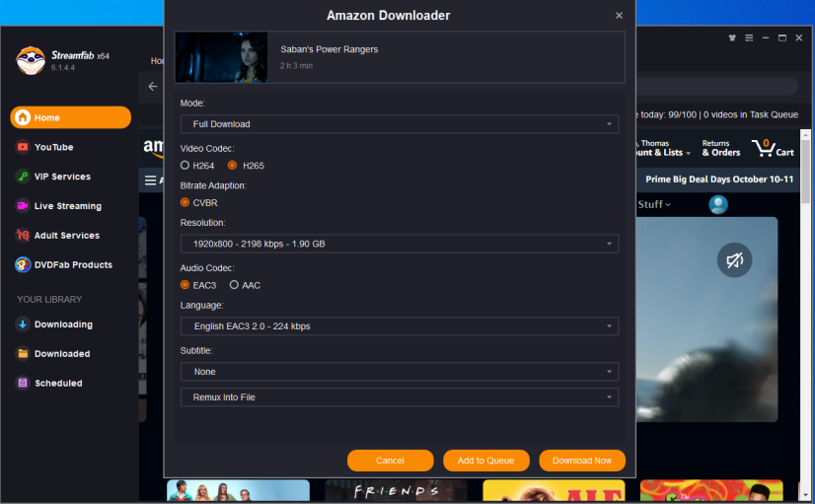815x504 pixels.
Task: Open DVDFab Products in sidebar
Action: pyautogui.click(x=71, y=265)
